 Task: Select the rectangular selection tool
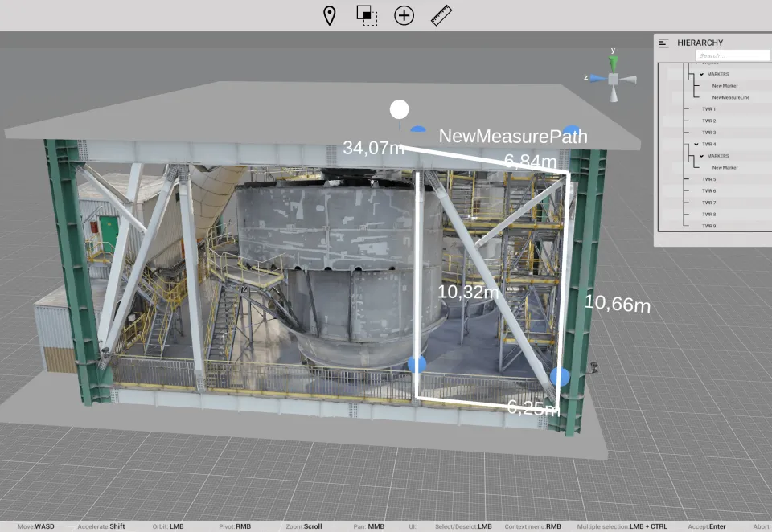click(367, 15)
